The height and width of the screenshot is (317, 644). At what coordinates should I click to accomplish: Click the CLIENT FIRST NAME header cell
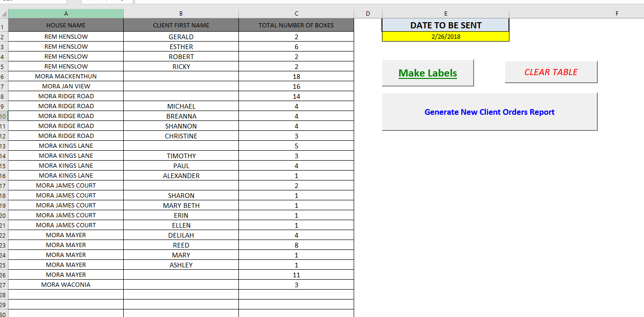(x=181, y=25)
